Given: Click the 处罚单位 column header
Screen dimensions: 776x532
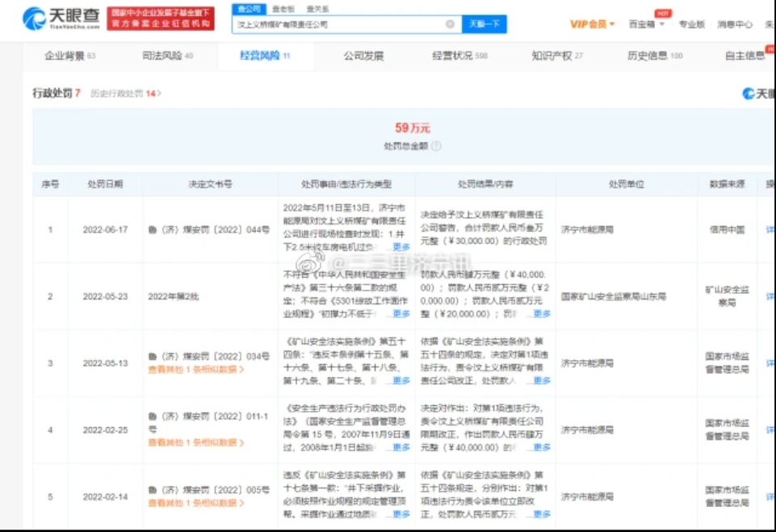Looking at the screenshot, I should 626,184.
